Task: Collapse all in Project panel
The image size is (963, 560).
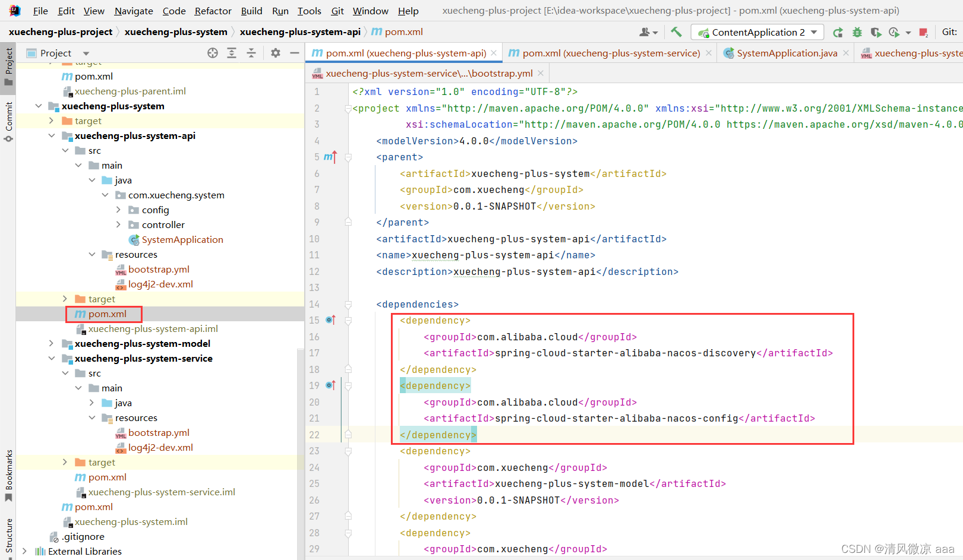Action: click(251, 53)
